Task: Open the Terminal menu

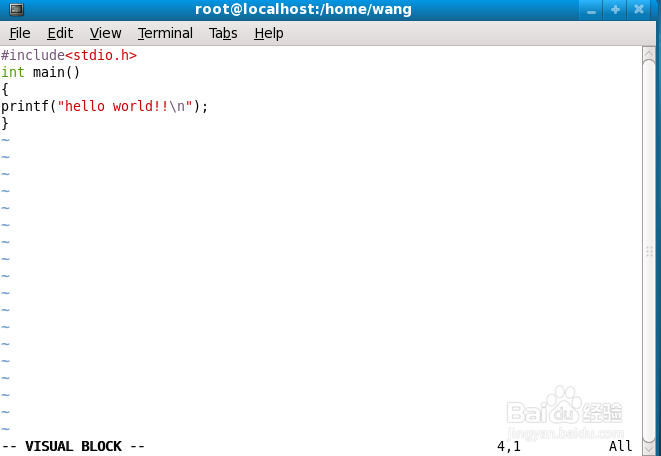Action: pyautogui.click(x=165, y=33)
